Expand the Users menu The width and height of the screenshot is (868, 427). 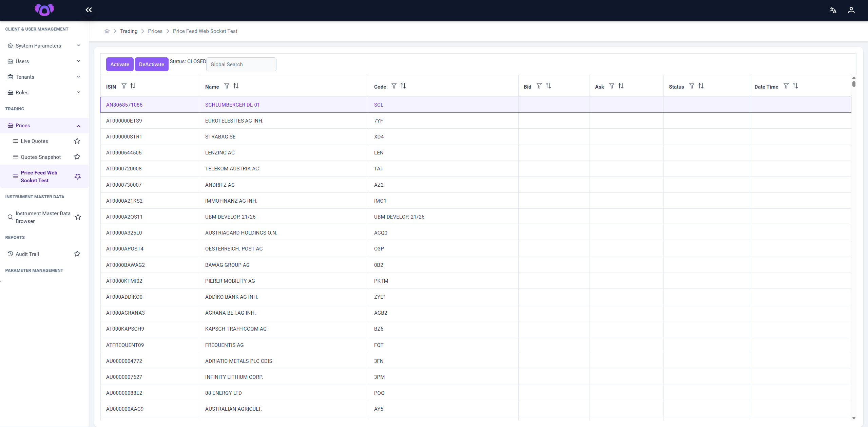point(44,61)
